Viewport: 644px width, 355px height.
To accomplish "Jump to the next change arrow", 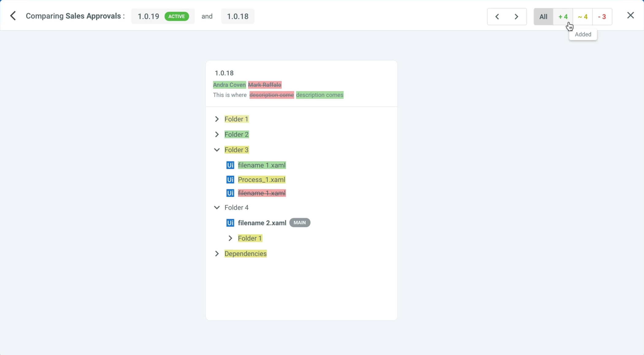I will click(516, 17).
